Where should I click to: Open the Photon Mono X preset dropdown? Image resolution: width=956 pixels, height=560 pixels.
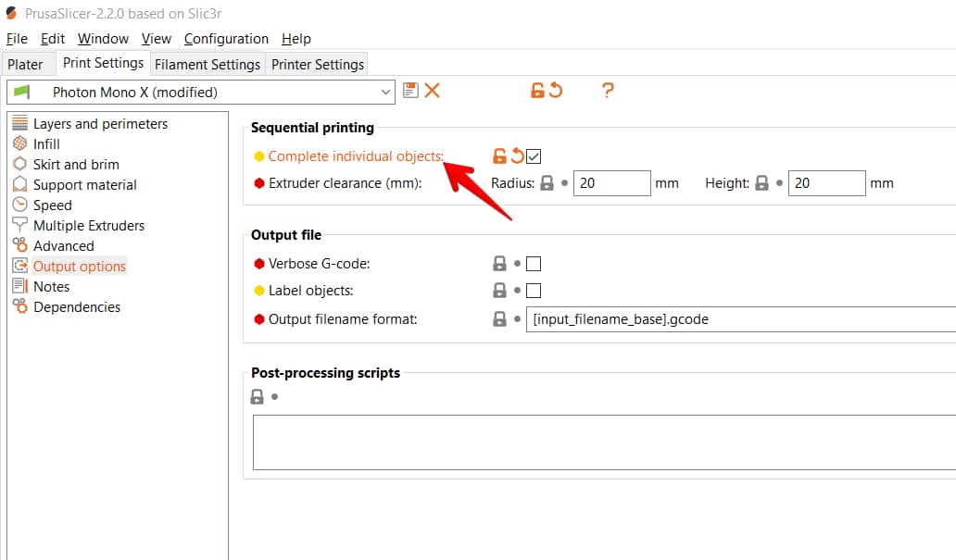point(201,92)
